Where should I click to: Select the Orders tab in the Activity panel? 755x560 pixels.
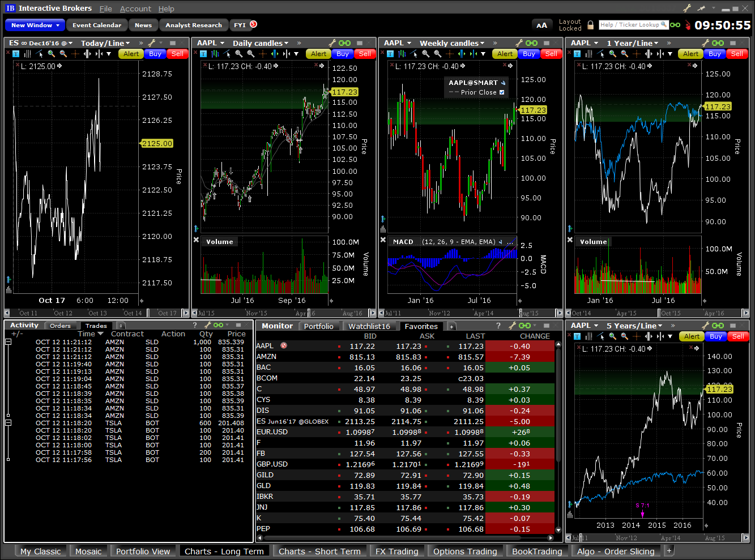click(x=62, y=325)
